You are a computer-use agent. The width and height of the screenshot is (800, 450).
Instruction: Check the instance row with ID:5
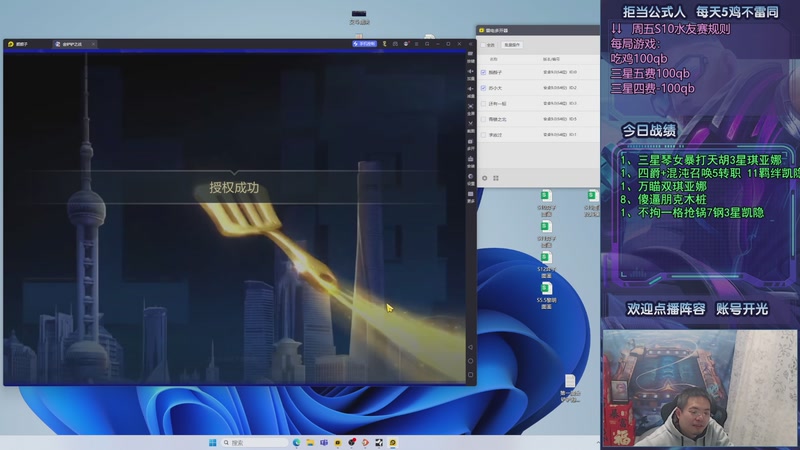point(483,119)
